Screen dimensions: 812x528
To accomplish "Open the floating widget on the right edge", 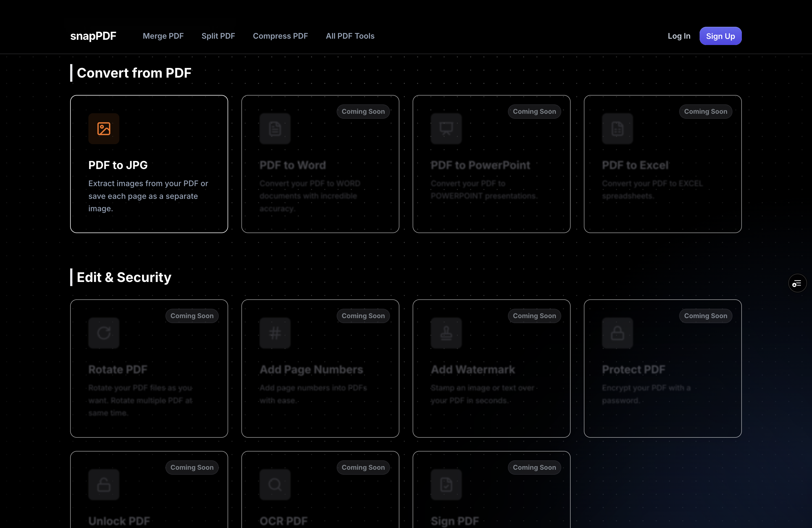I will point(797,283).
